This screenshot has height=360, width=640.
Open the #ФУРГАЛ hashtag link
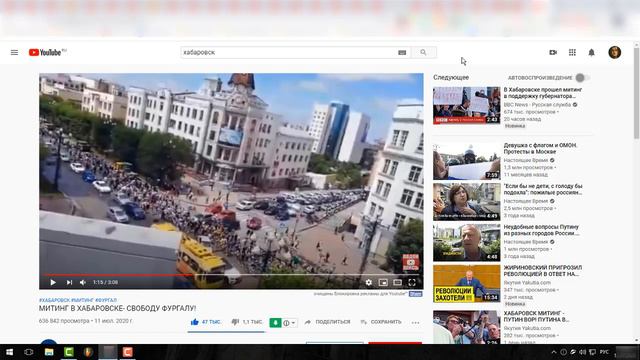coord(106,300)
